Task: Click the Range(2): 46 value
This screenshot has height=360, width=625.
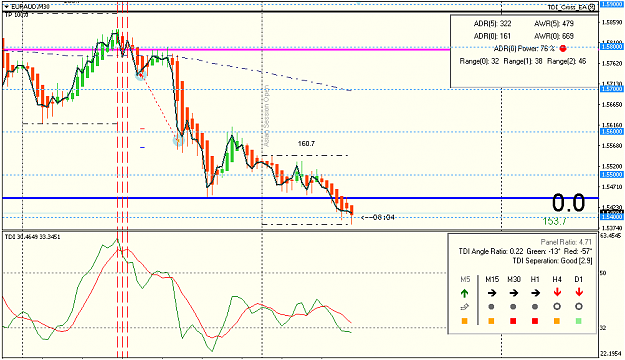Action: coord(566,61)
